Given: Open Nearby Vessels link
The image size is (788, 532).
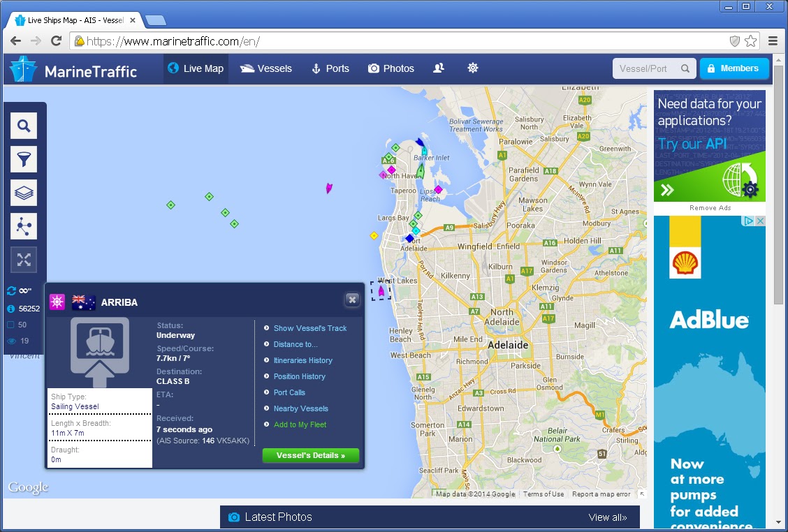Looking at the screenshot, I should (301, 408).
